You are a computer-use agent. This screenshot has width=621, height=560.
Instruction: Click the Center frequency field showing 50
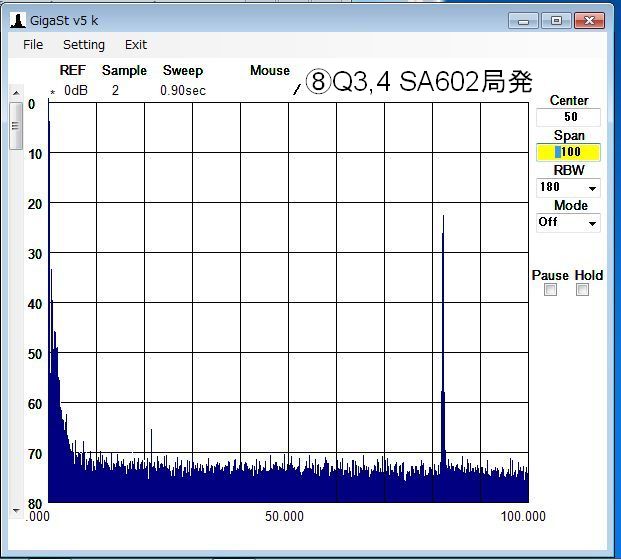[x=568, y=117]
